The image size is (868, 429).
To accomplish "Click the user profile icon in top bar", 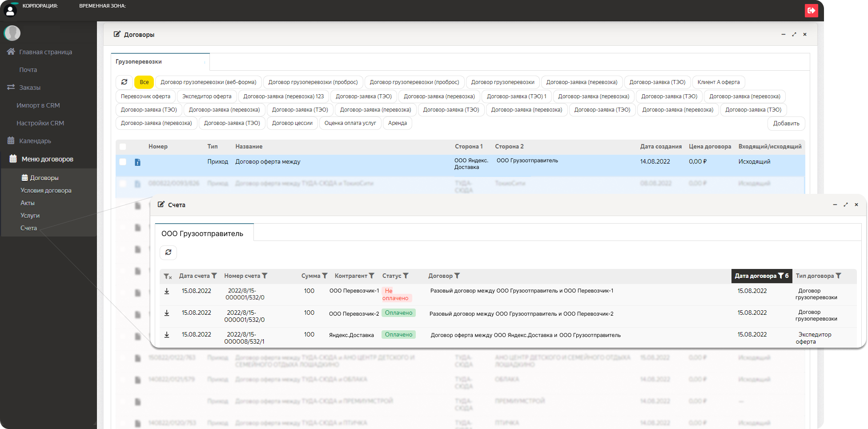I will point(10,10).
